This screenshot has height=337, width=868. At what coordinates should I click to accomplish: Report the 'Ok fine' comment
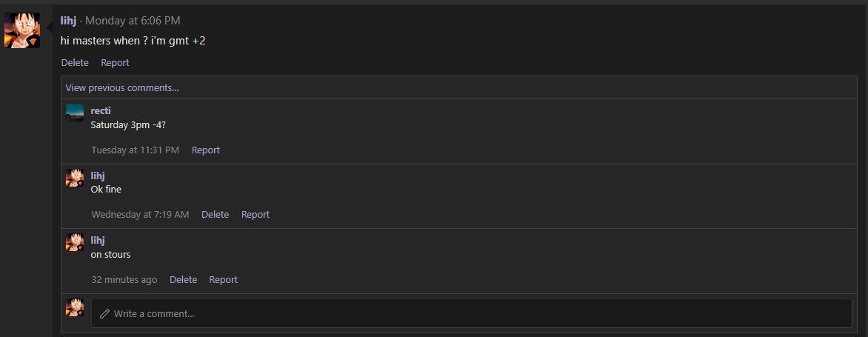coord(255,215)
